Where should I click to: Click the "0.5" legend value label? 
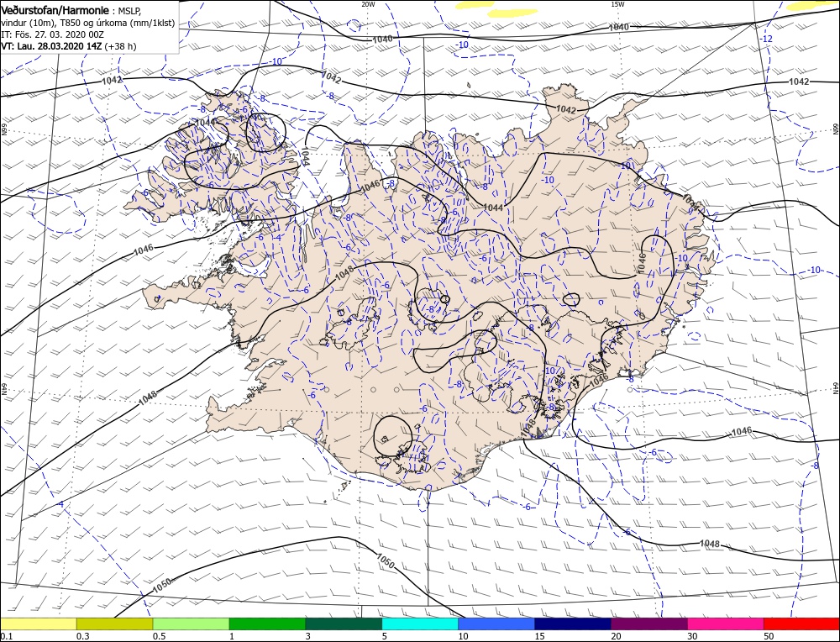click(159, 636)
